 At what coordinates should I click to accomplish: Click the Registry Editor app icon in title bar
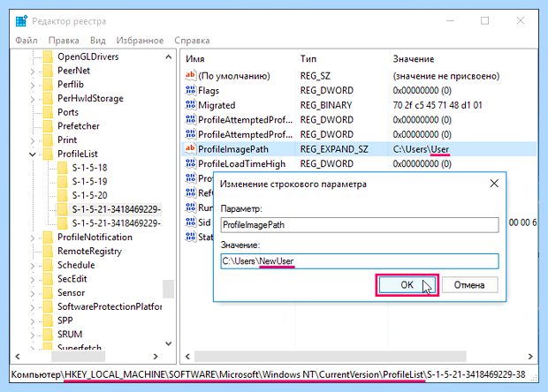[x=21, y=21]
